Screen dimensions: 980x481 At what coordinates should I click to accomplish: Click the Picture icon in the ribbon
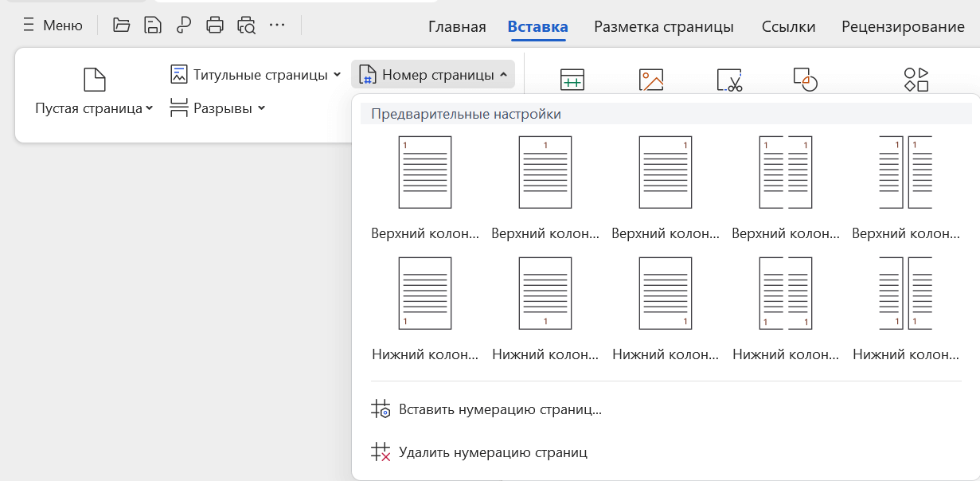click(x=650, y=80)
